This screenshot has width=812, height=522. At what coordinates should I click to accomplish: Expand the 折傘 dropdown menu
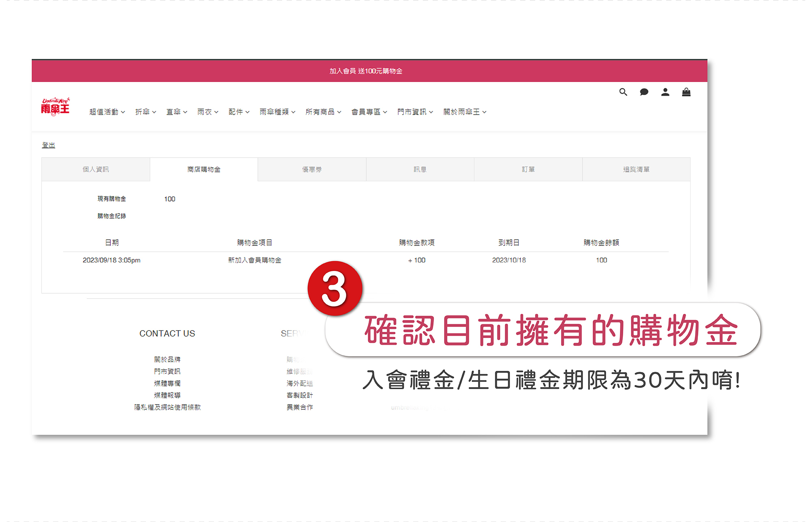[145, 112]
